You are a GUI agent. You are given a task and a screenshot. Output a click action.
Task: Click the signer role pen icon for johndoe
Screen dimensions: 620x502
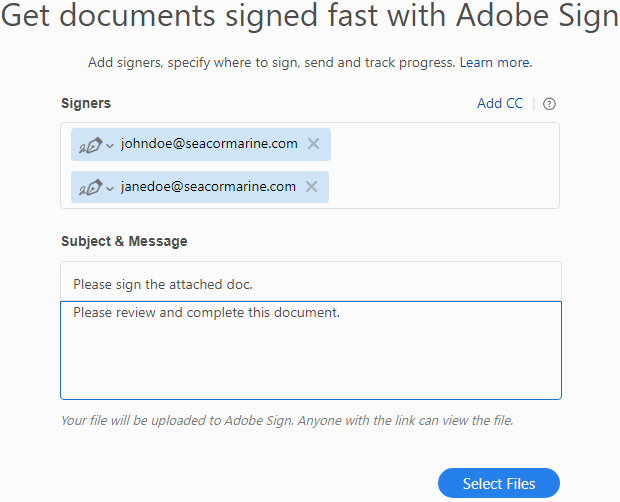[90, 145]
